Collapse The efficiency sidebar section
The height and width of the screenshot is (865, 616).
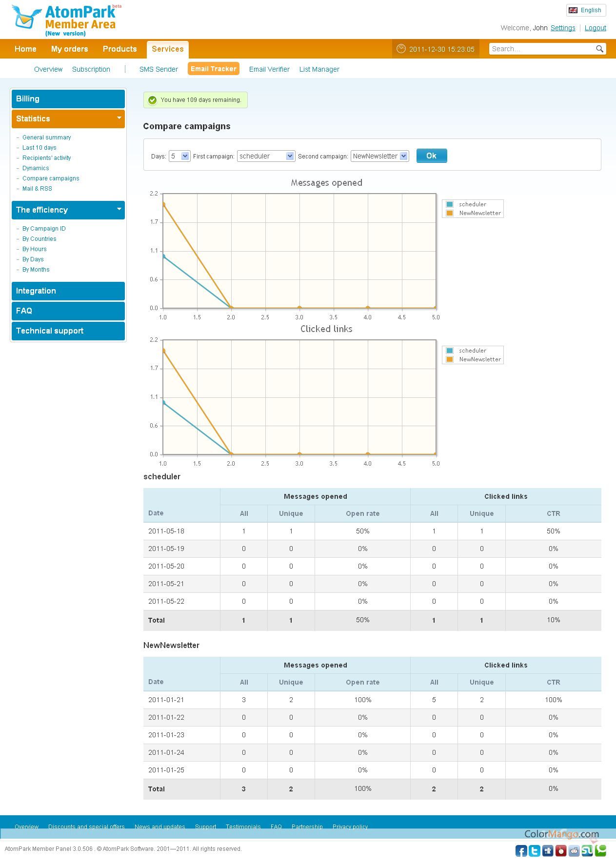119,209
